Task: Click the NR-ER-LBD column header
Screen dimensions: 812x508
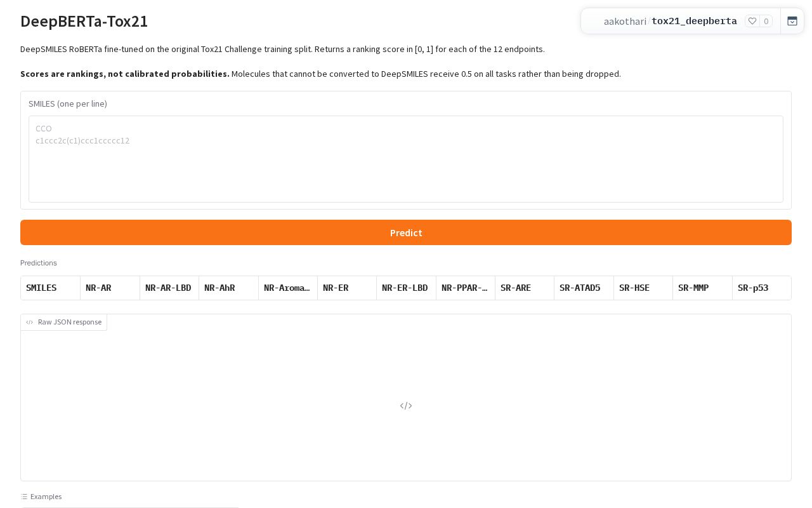Action: [x=406, y=288]
